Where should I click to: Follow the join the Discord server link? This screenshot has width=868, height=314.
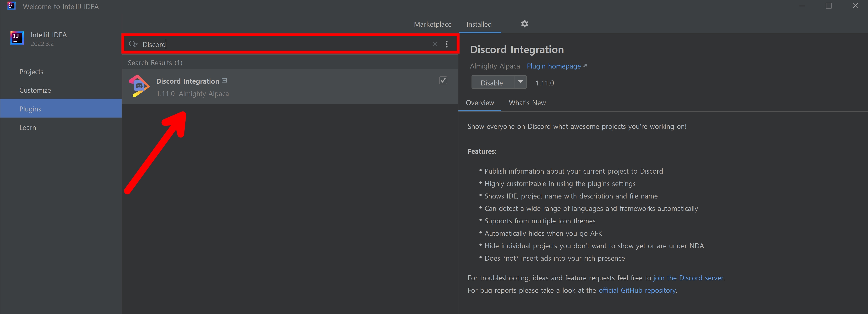click(688, 278)
